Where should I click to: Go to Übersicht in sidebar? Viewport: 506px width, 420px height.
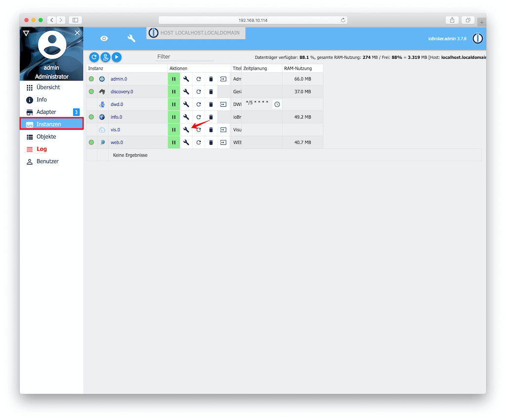click(x=51, y=87)
